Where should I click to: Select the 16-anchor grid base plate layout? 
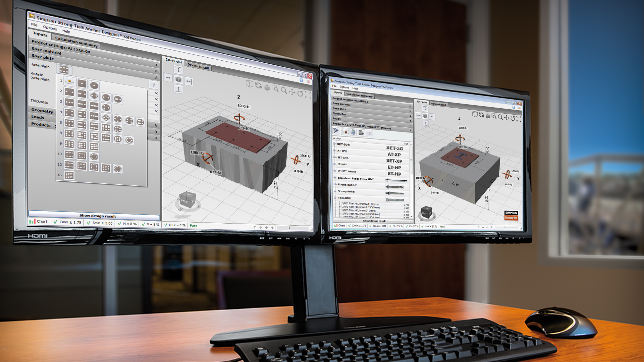coord(69,175)
